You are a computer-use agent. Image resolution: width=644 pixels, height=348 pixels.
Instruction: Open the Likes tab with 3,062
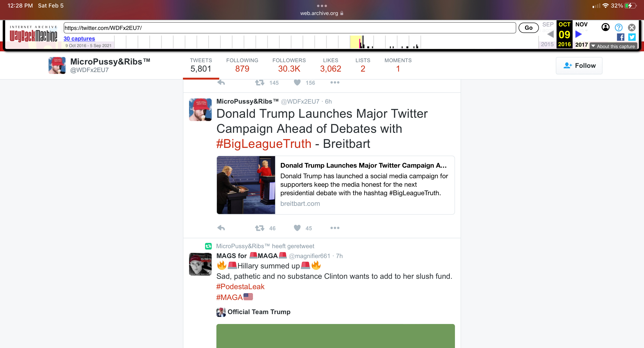[330, 66]
